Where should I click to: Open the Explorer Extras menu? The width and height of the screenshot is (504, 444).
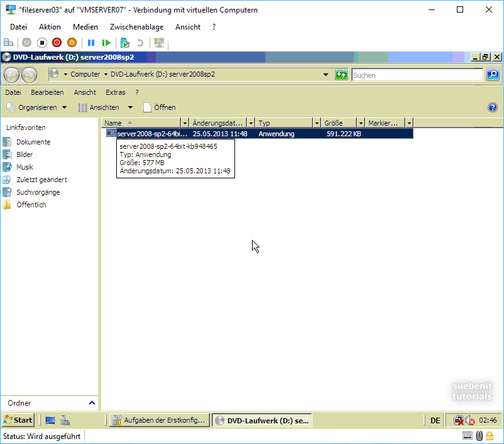click(x=116, y=92)
